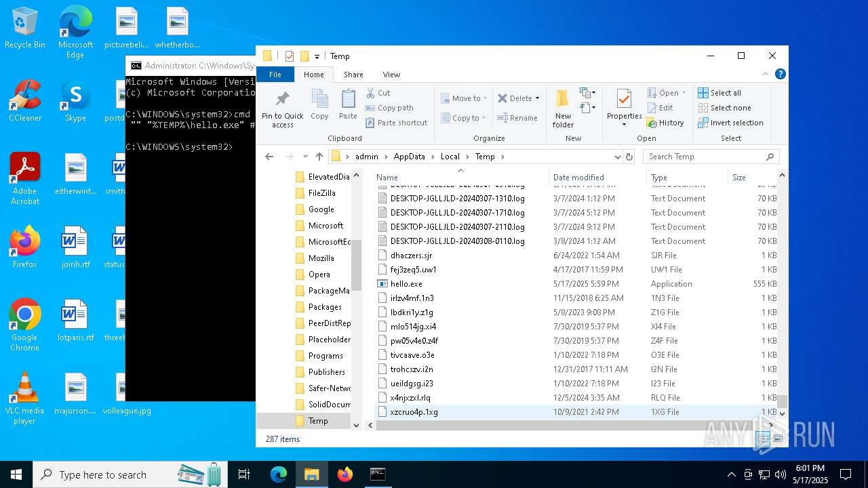Click Select all
Viewport: 868px width, 488px height.
[x=719, y=93]
